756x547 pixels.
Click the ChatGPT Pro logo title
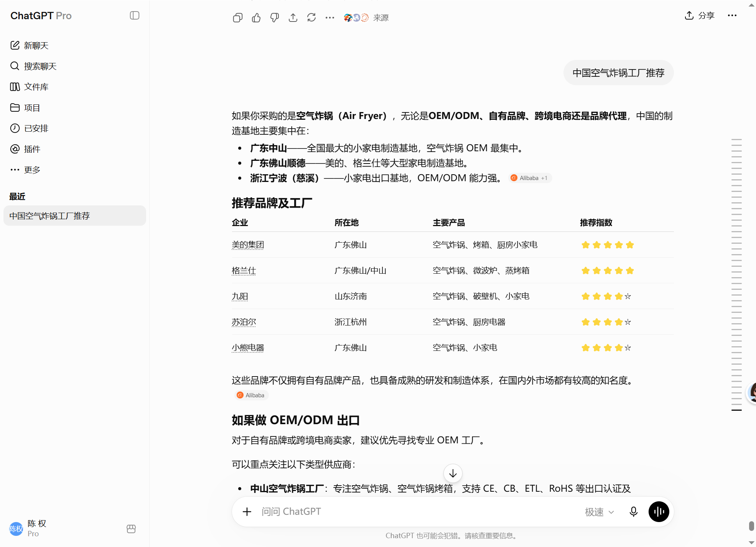(41, 16)
